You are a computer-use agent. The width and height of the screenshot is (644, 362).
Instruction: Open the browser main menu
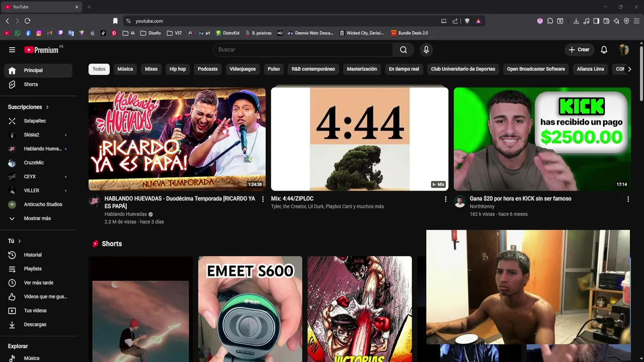(x=636, y=21)
